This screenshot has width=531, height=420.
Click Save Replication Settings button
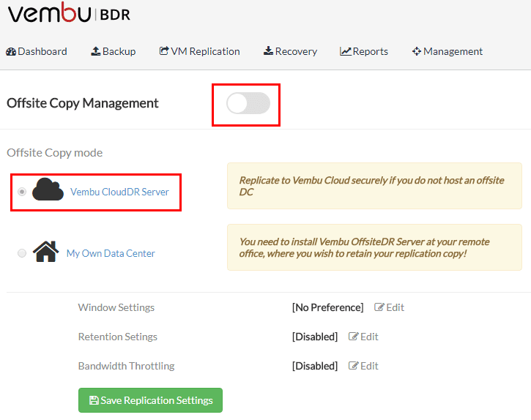coord(150,400)
